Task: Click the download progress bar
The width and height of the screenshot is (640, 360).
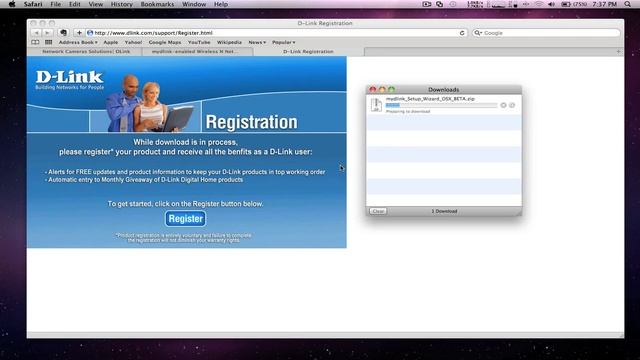Action: coord(442,105)
